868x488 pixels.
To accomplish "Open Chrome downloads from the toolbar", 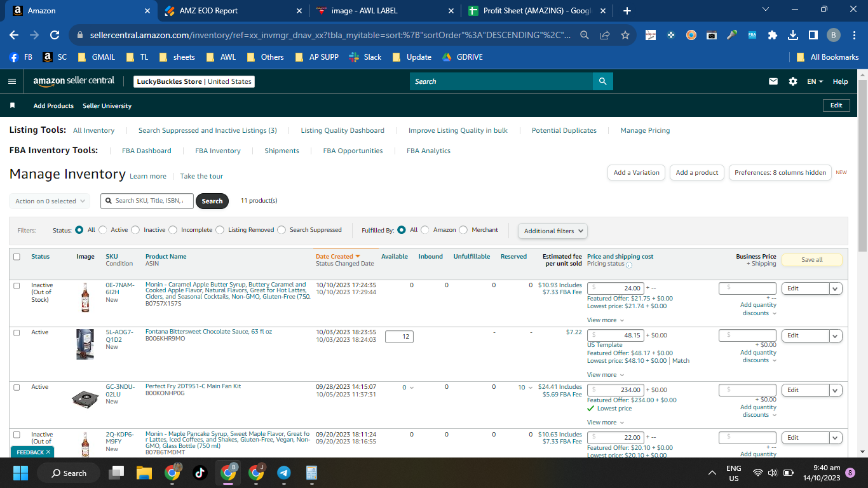I will click(x=793, y=36).
